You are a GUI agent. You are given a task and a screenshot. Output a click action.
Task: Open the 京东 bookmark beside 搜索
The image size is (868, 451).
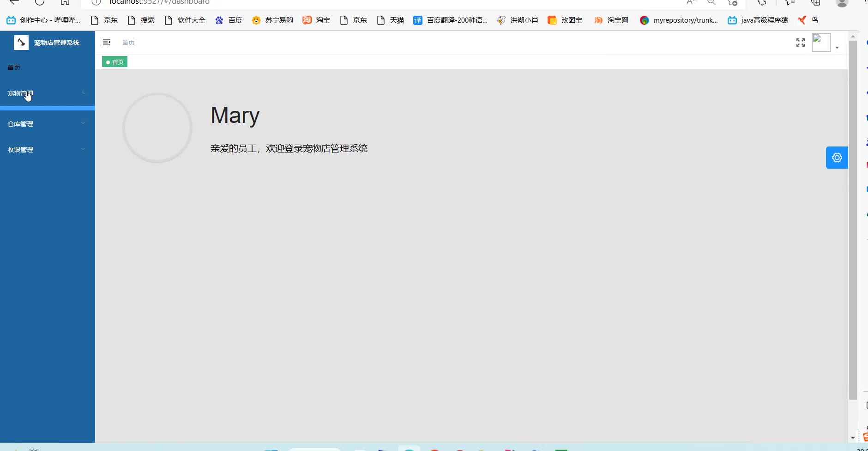click(104, 20)
